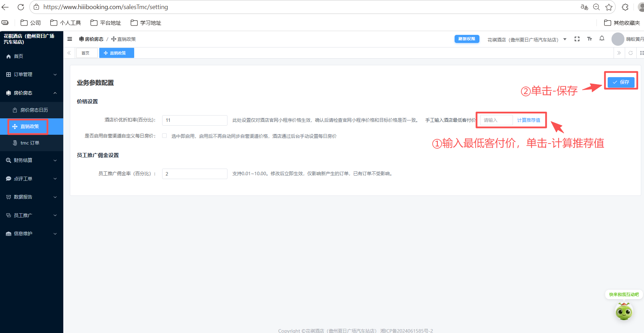Click the 计算推荐值 link

[x=528, y=120]
